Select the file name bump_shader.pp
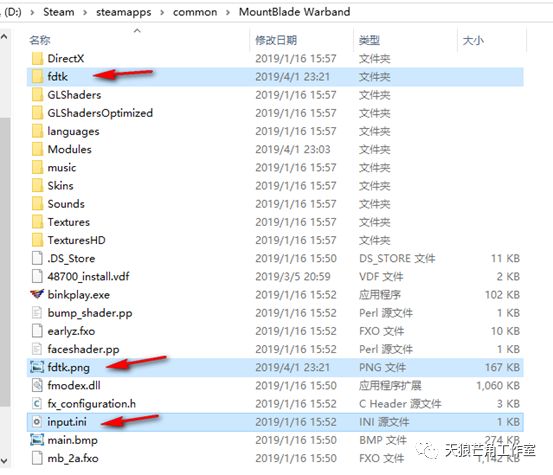Image resolution: width=553 pixels, height=475 pixels. pos(90,313)
